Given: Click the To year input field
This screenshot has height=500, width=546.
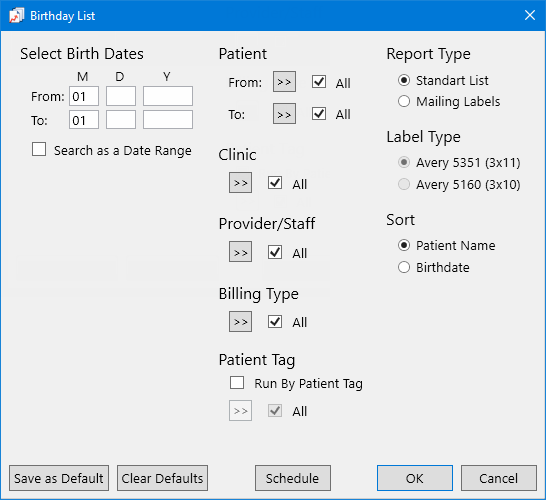Looking at the screenshot, I should (x=168, y=120).
